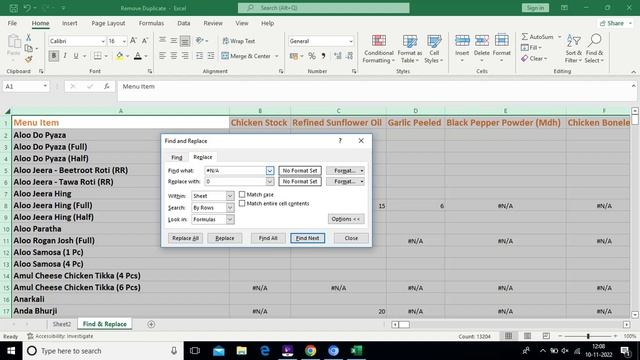Viewport: 640px width, 360px height.
Task: Click the Excel icon in taskbar
Action: (356, 351)
